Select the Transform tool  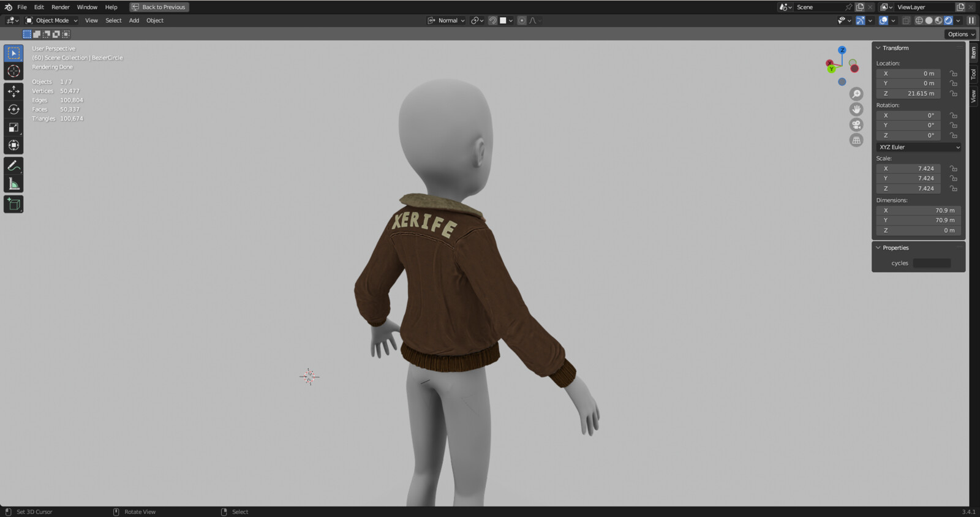13,145
